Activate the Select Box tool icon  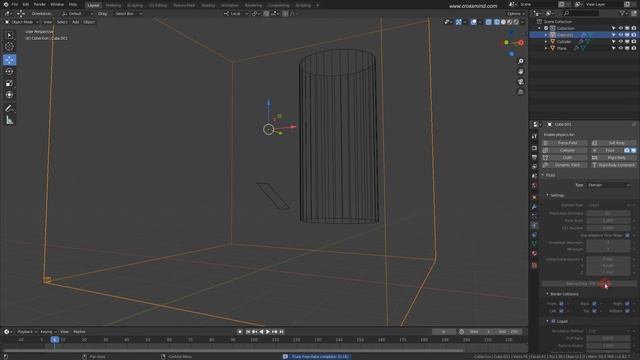9,35
